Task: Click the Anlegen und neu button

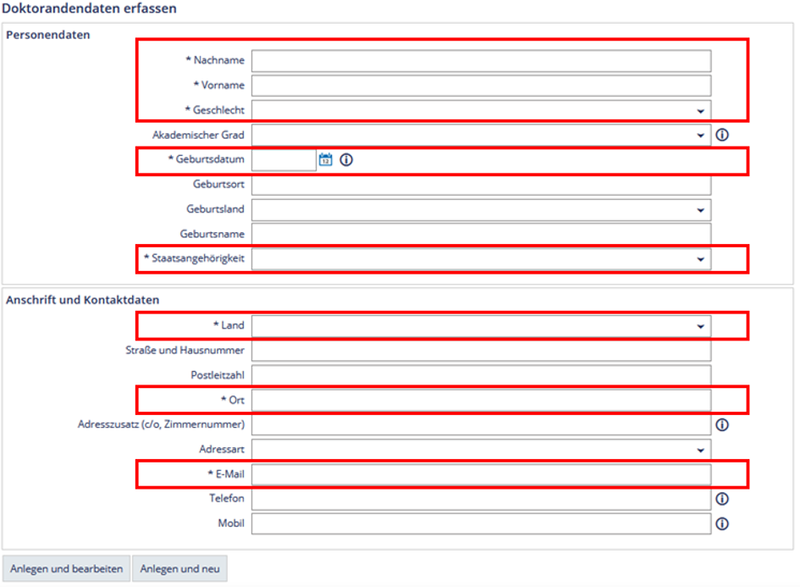Action: click(x=180, y=569)
